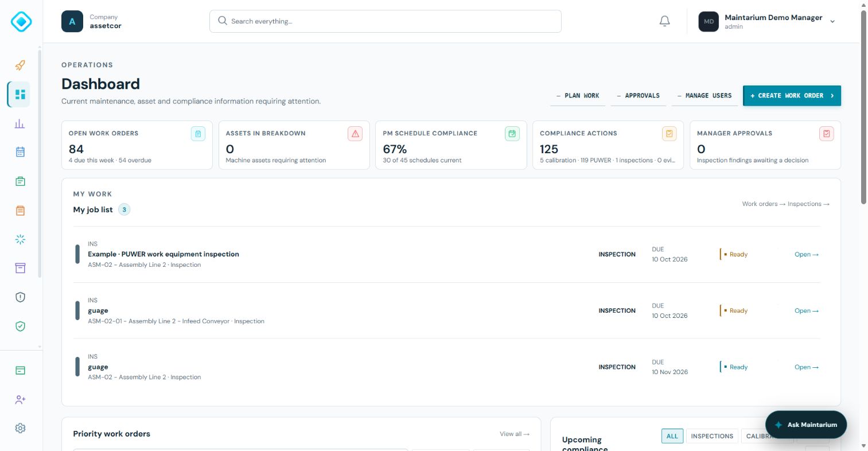Open notifications bell
Viewport: 868px width, 451px height.
click(664, 21)
